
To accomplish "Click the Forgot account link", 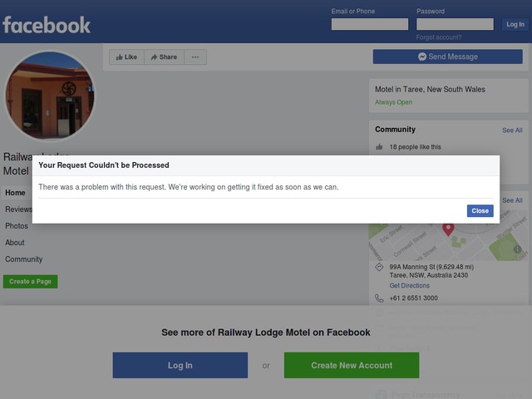I will 439,37.
